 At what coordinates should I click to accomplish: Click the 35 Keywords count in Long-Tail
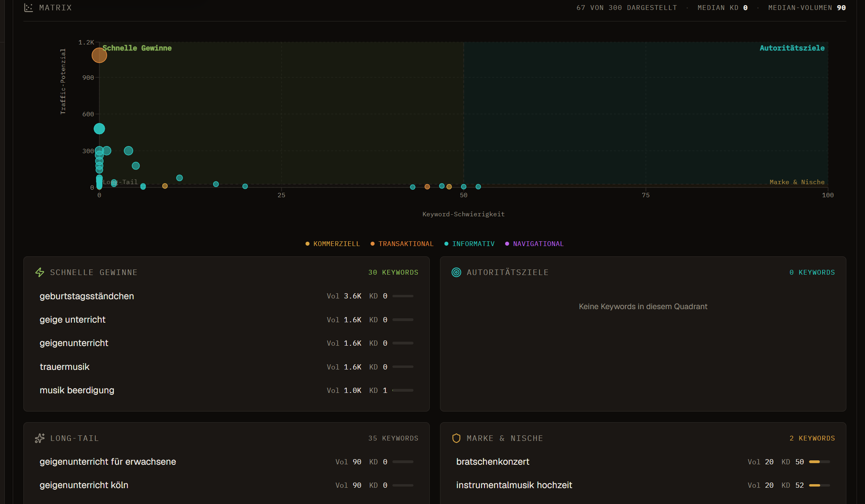[x=393, y=438]
